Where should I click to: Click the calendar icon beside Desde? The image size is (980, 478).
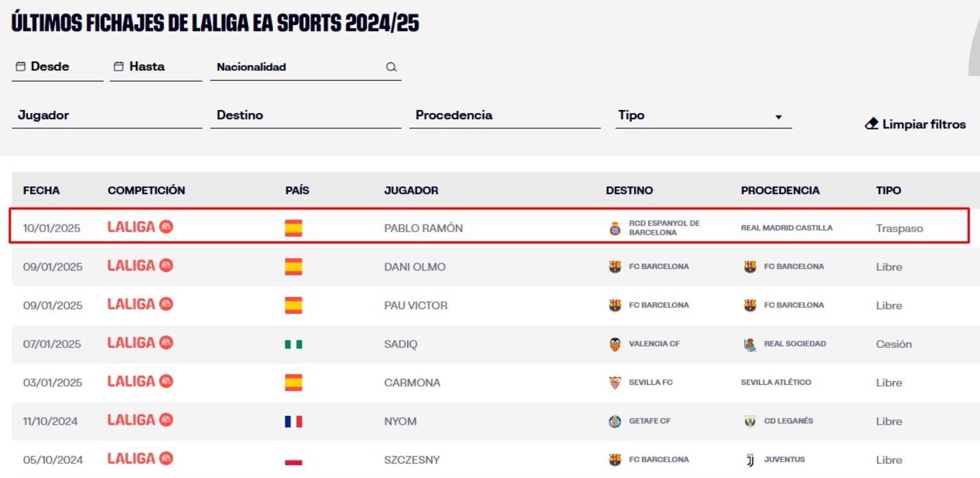pos(21,67)
